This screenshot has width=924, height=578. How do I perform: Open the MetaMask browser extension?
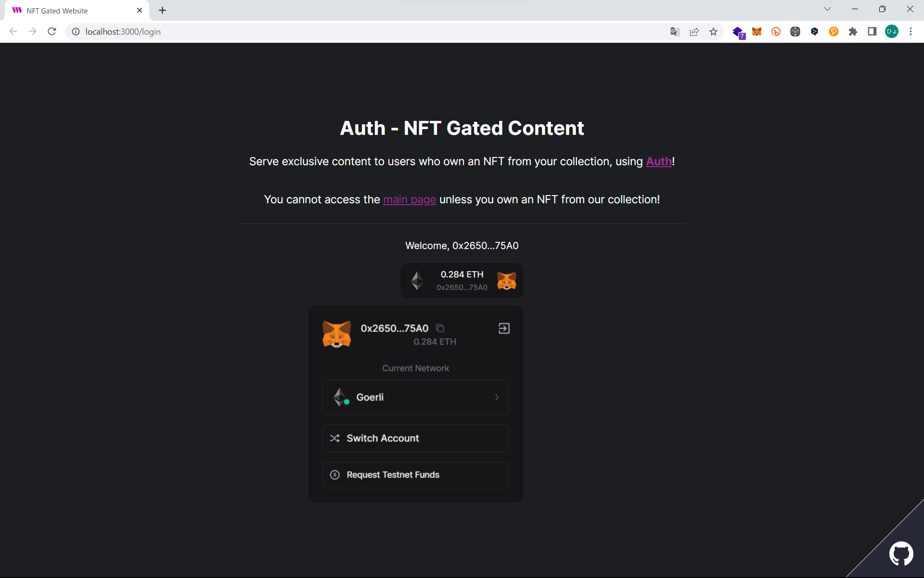[757, 32]
